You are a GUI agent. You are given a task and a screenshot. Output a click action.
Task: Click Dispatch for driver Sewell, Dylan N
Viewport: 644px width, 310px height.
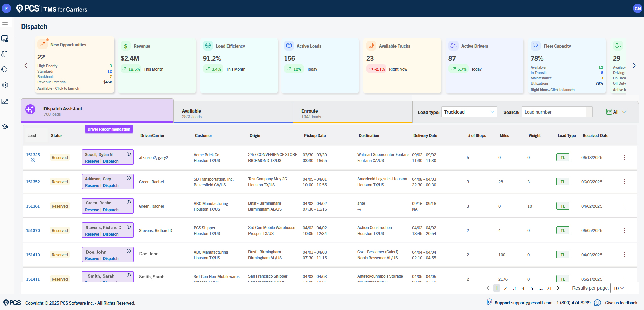[x=111, y=161]
